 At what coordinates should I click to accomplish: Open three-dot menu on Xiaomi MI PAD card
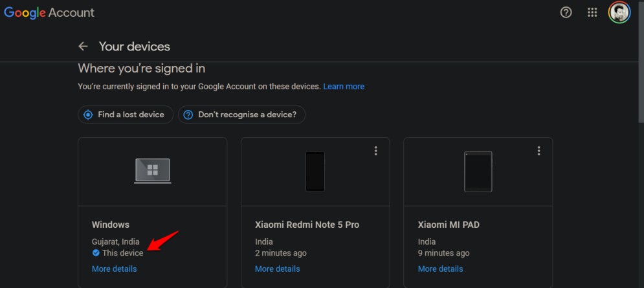[x=539, y=151]
